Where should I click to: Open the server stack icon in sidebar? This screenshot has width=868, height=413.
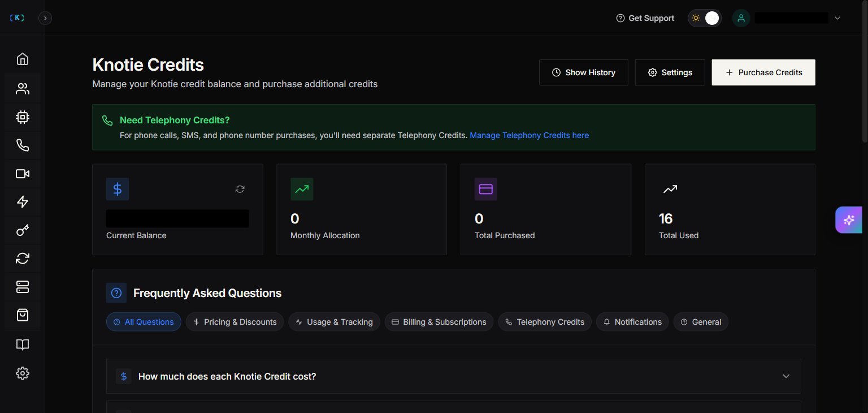(x=22, y=287)
